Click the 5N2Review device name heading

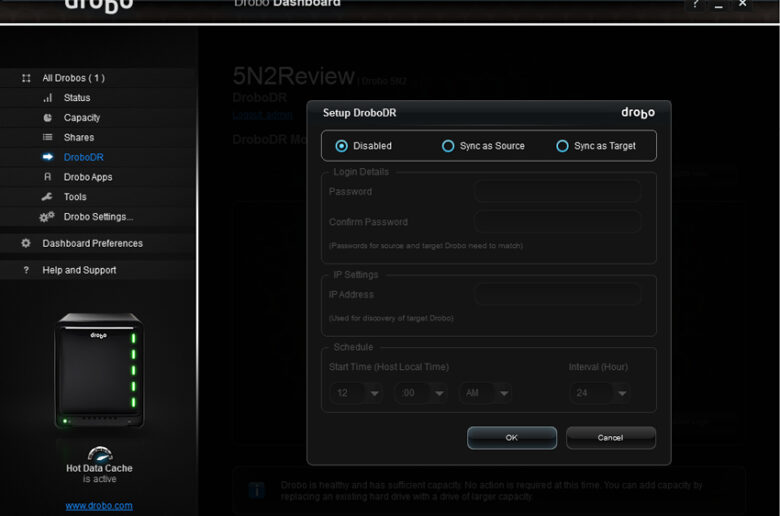click(x=294, y=76)
